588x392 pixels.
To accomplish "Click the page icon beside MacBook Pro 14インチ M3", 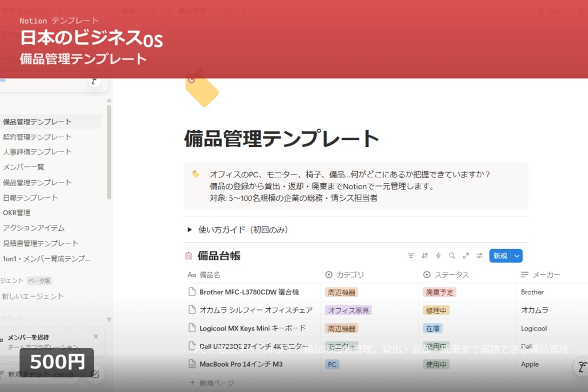I will [x=191, y=364].
